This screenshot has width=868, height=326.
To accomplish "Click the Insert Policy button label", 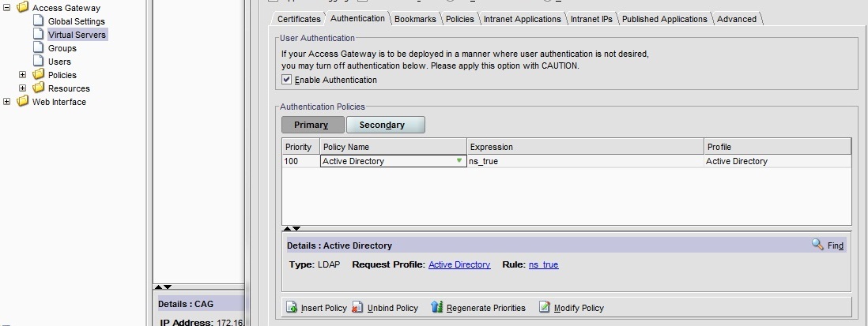I will pos(324,308).
